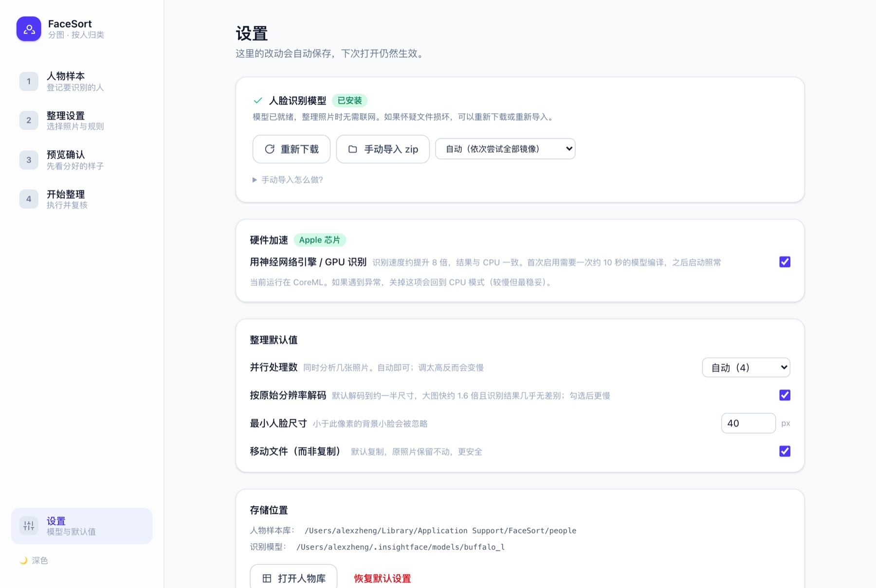Click the buffalo_l model path text

401,547
